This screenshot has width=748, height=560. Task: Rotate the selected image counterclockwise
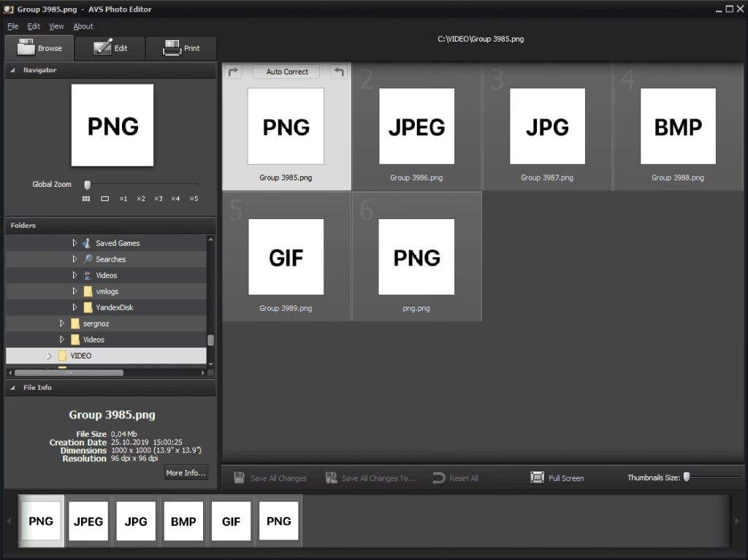[x=338, y=72]
